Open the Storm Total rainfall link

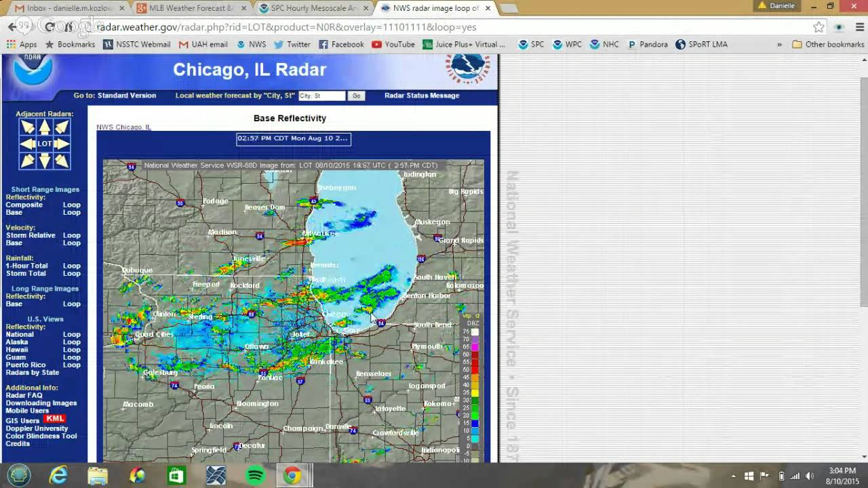(26, 273)
